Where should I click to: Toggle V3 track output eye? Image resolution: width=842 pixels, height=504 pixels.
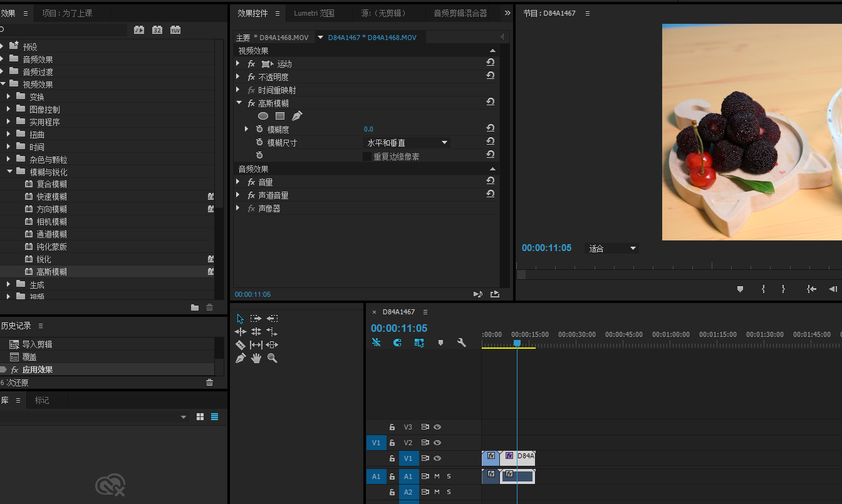coord(437,427)
